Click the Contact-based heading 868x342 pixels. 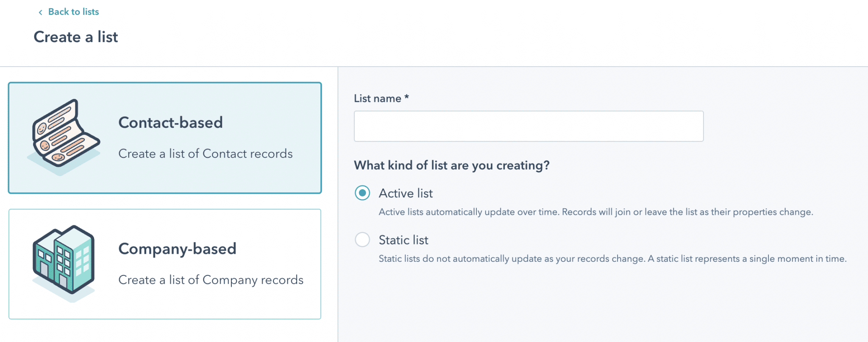(x=171, y=123)
